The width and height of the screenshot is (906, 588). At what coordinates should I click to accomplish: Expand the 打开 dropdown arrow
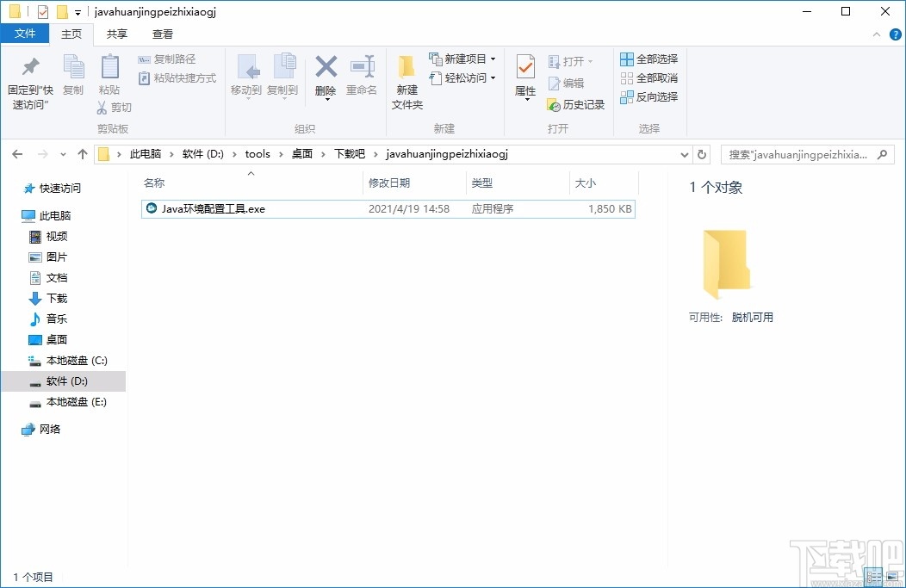(x=588, y=61)
